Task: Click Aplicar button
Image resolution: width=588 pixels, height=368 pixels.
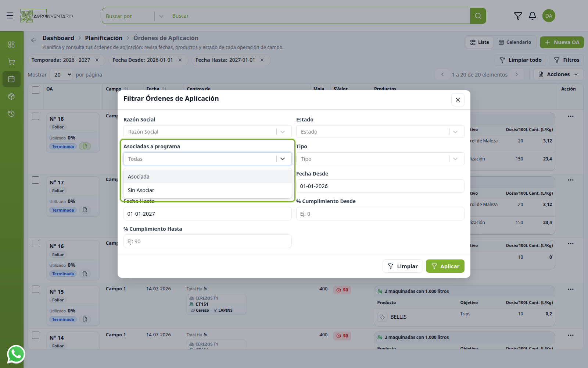Action: point(445,266)
